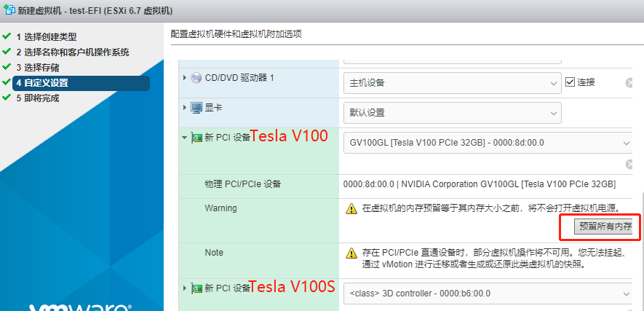Viewport: 644px width, 311px height.
Task: Click the 0000:8d:00.0 NVIDIA Corporation device text
Action: pyautogui.click(x=480, y=184)
